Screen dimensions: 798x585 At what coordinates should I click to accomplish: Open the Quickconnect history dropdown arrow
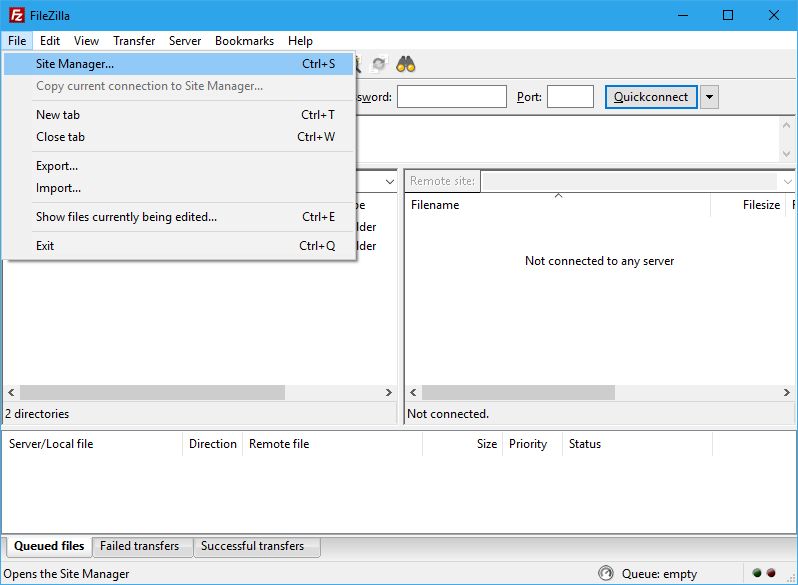pos(709,97)
